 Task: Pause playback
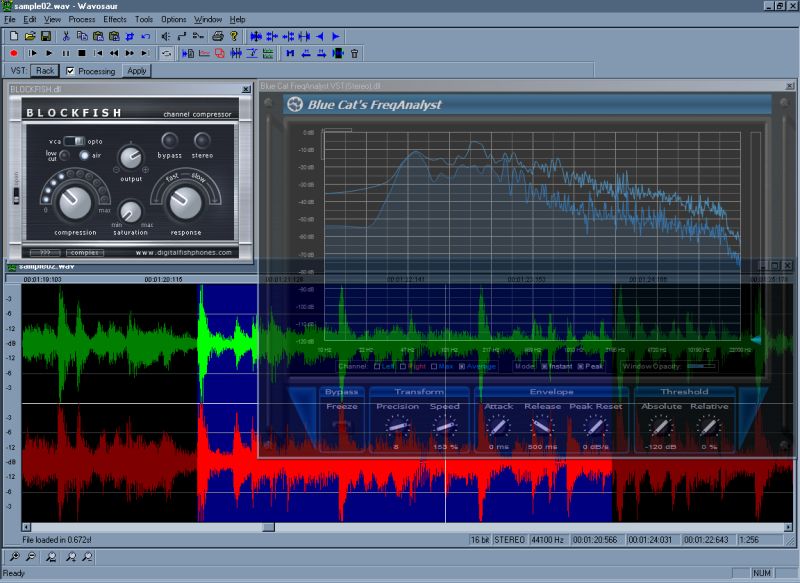[x=66, y=53]
